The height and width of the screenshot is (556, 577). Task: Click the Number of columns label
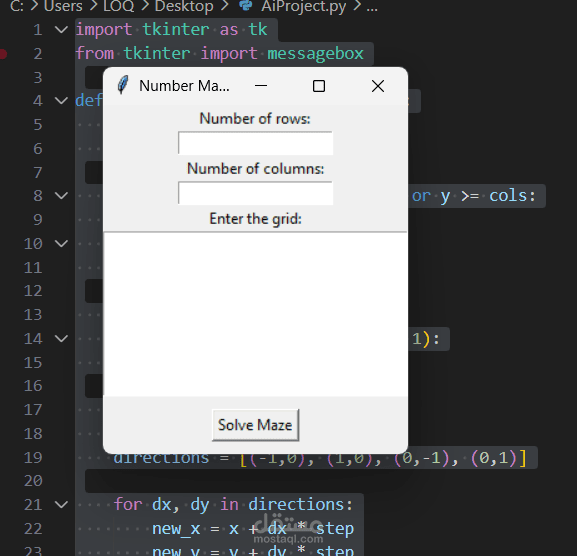coord(255,169)
